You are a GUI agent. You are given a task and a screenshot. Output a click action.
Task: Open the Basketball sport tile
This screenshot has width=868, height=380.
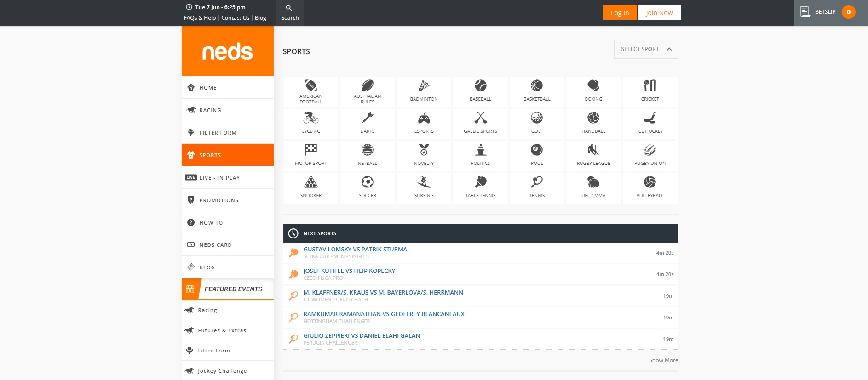coord(537,92)
